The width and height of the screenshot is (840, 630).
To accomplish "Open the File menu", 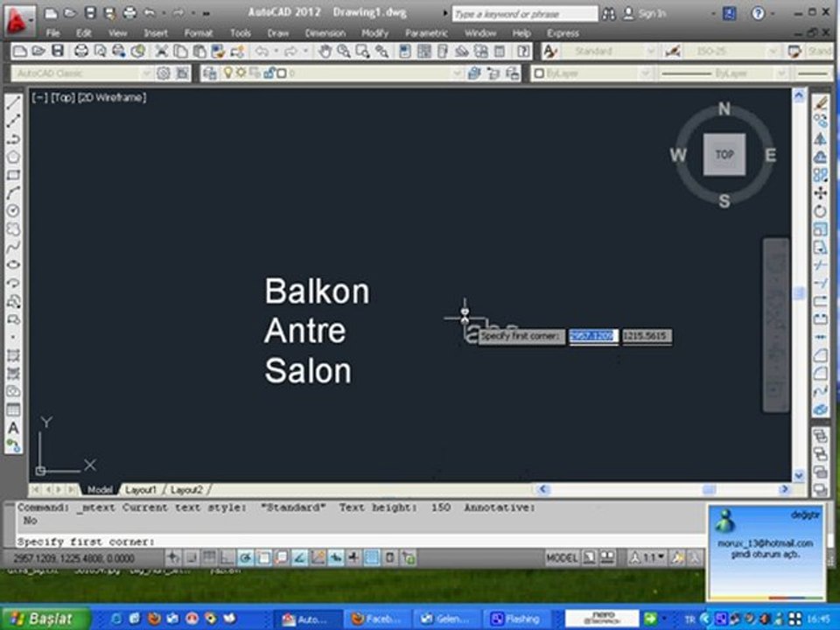I will [x=52, y=33].
